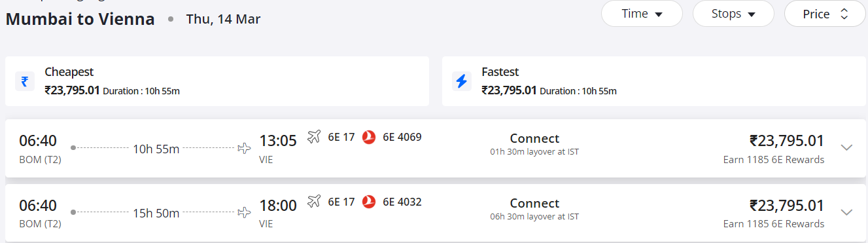Screen dimensions: 868x243
Task: Click Turkish Airlines logo beside 6E 4069
Action: tap(369, 137)
